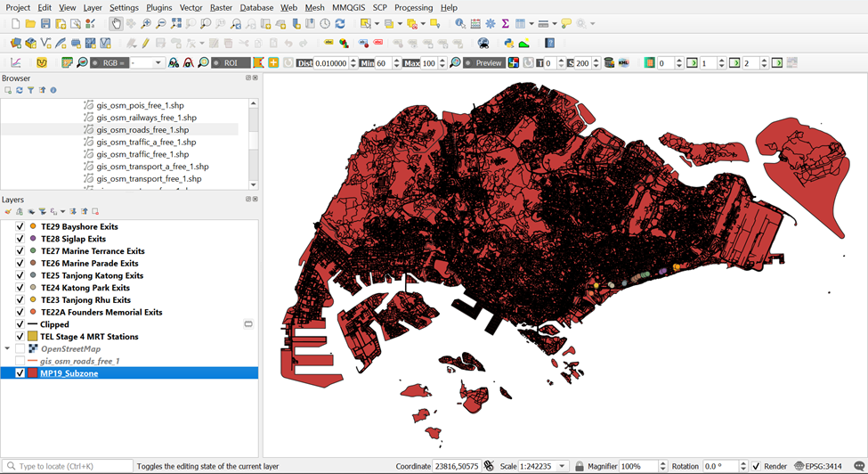Save the project with the floppy disk icon
Viewport: 868px width, 474px height.
coord(45,24)
